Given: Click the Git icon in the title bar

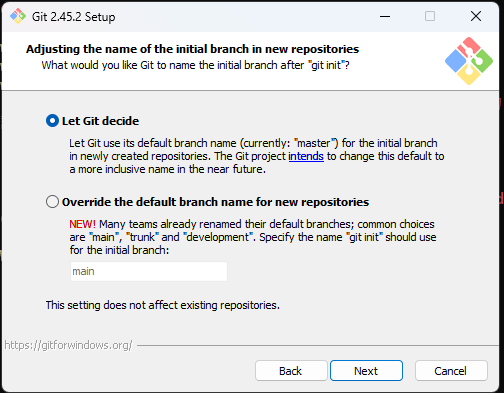Looking at the screenshot, I should [x=18, y=16].
